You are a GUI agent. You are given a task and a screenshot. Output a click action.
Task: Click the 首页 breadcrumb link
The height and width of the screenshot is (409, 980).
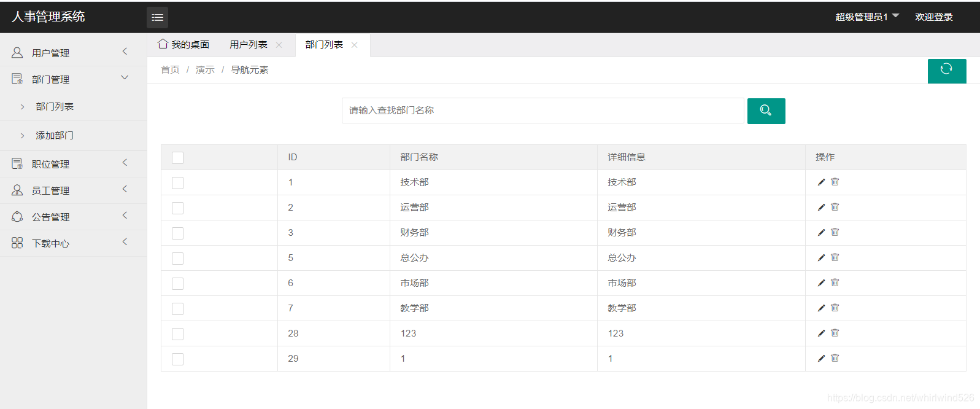(170, 70)
